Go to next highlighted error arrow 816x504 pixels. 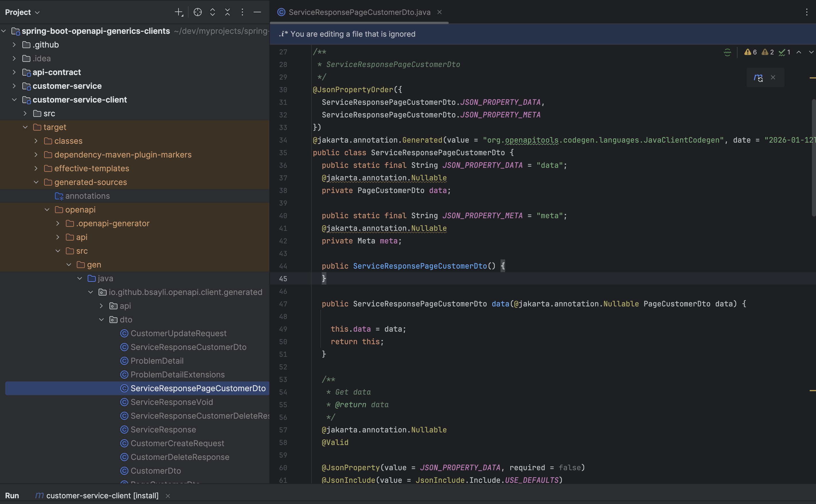click(x=811, y=52)
